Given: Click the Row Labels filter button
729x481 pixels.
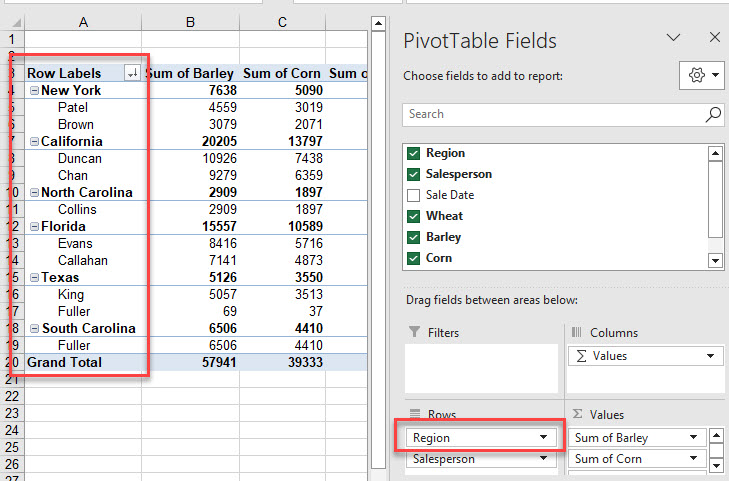Looking at the screenshot, I should pyautogui.click(x=132, y=73).
